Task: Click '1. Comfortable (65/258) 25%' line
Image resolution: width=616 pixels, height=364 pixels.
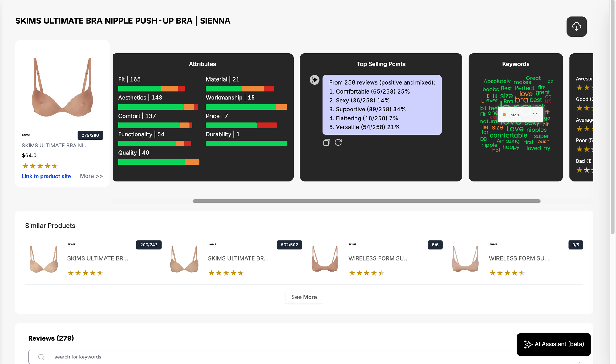Action: click(x=369, y=91)
